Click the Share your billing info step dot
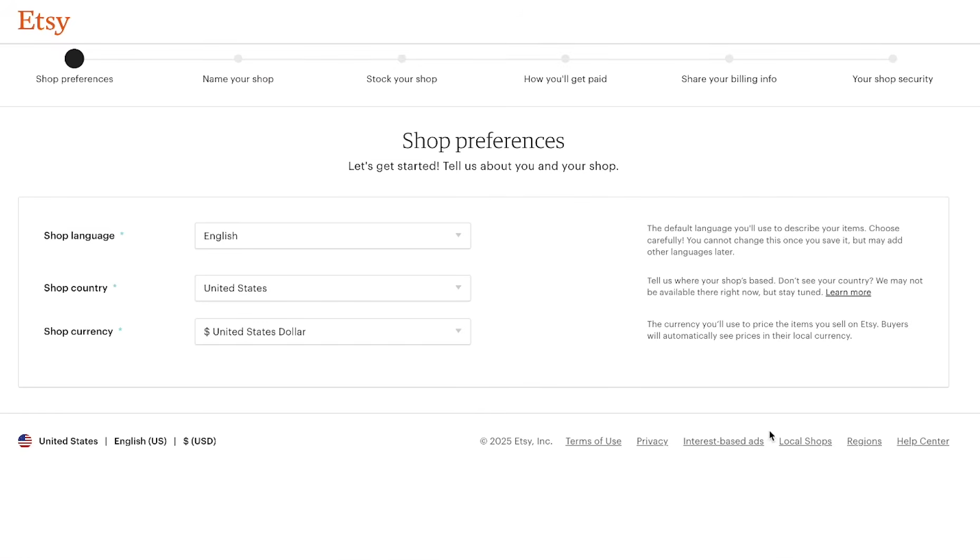Viewport: 980px width, 560px height. [x=729, y=59]
